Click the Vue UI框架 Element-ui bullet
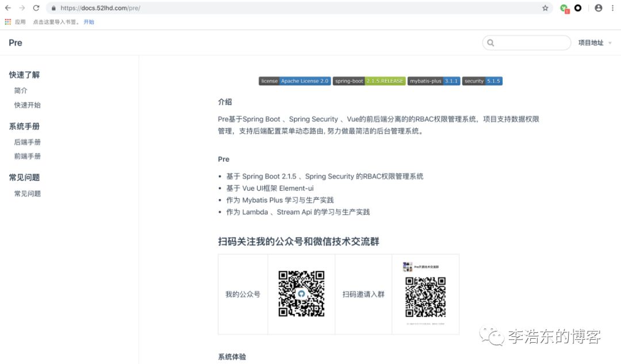 [270, 188]
